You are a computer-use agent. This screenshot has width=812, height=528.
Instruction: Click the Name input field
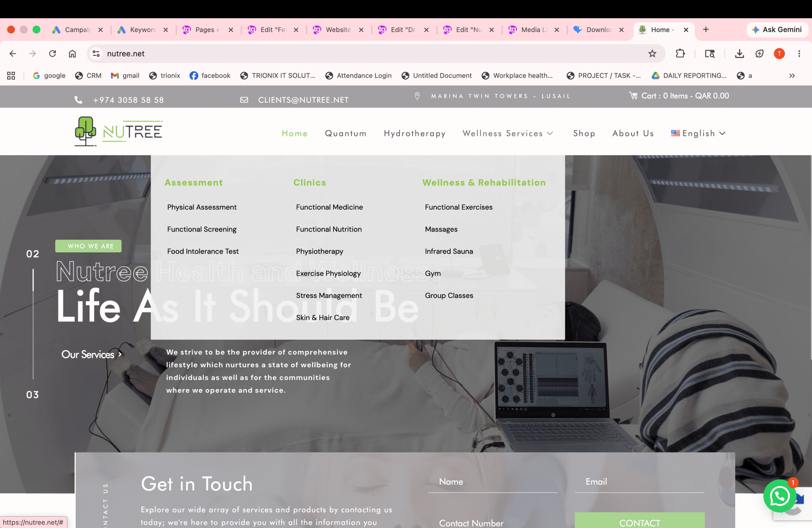point(493,482)
